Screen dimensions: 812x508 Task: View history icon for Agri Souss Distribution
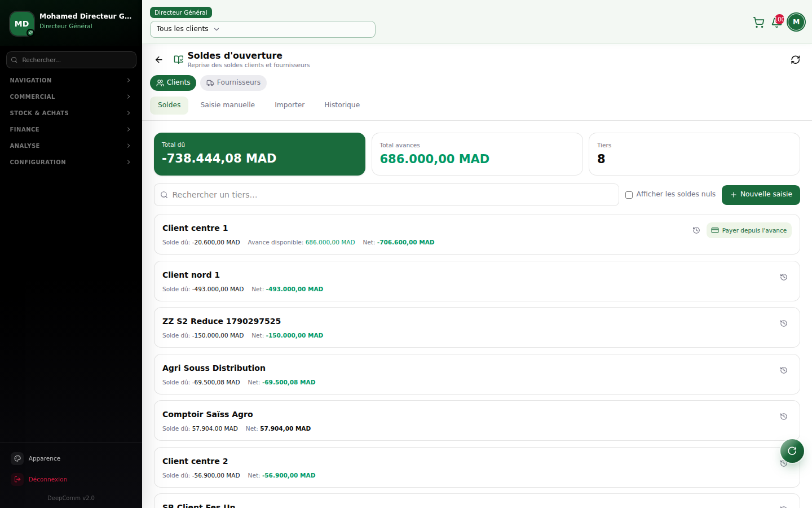coord(784,370)
